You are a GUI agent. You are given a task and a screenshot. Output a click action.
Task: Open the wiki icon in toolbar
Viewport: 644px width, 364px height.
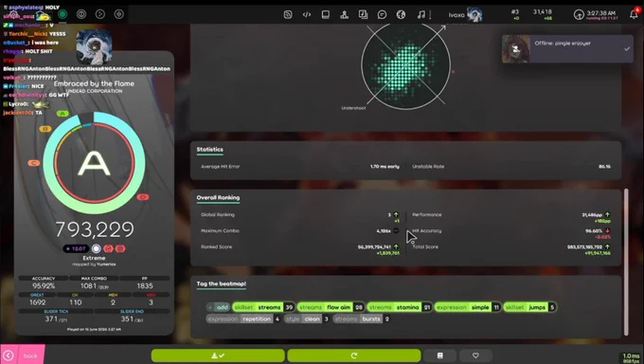363,14
